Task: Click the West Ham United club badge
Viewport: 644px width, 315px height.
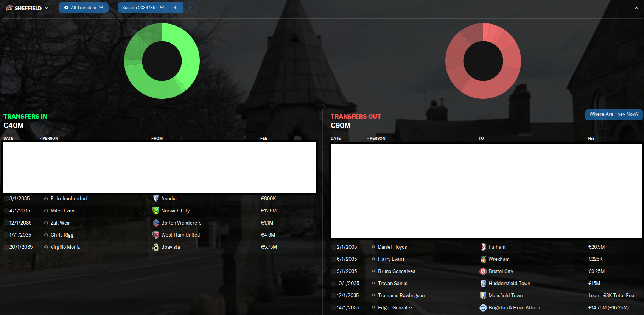Action: click(x=156, y=235)
